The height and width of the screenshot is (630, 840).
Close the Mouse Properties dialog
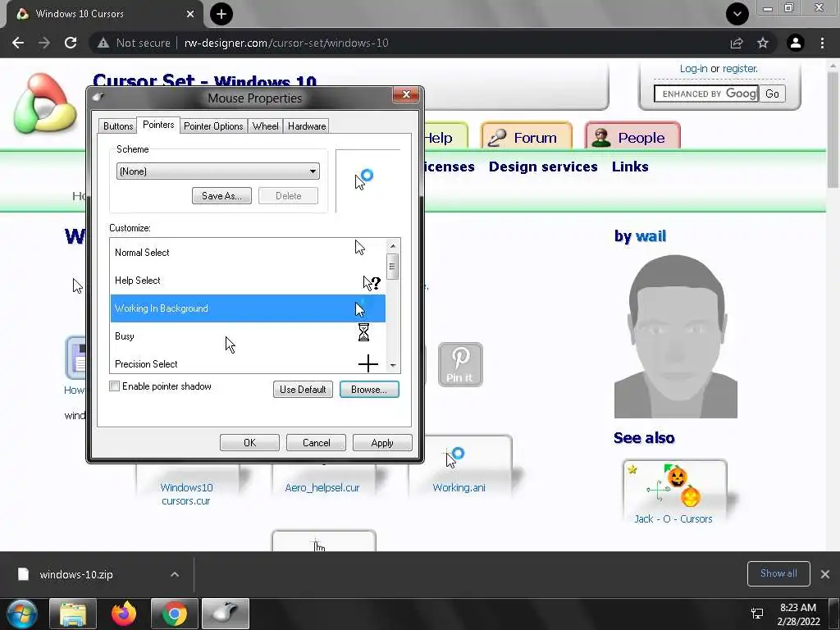pyautogui.click(x=405, y=95)
